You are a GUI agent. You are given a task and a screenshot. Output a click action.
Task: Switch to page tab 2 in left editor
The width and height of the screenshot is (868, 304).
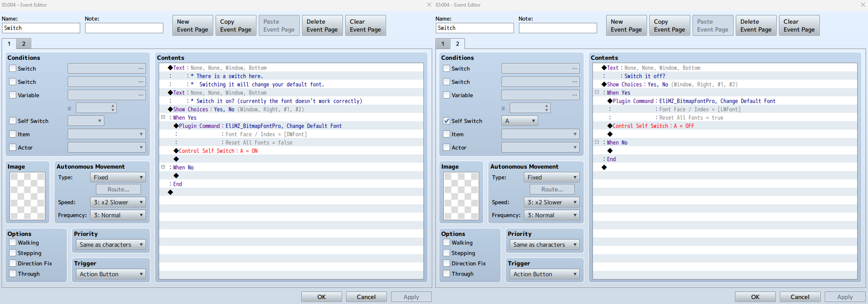pyautogui.click(x=24, y=44)
